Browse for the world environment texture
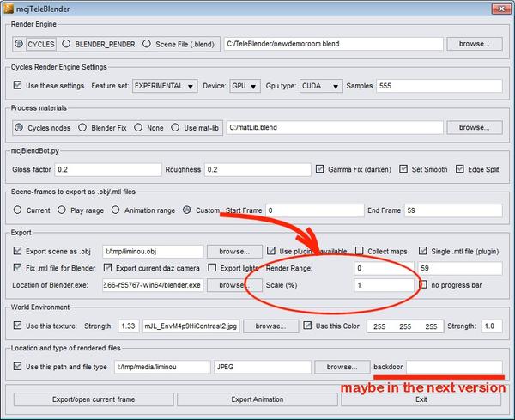This screenshot has width=515, height=420. coord(271,326)
